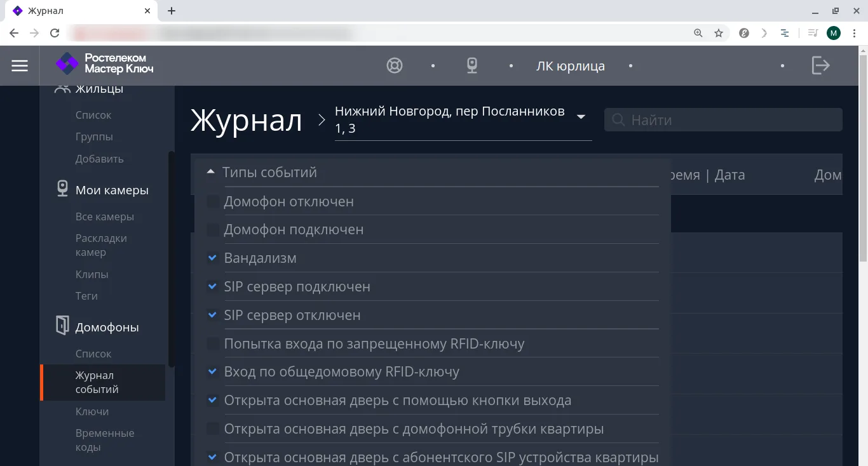Open Раскладки камер
The image size is (868, 466).
click(101, 245)
